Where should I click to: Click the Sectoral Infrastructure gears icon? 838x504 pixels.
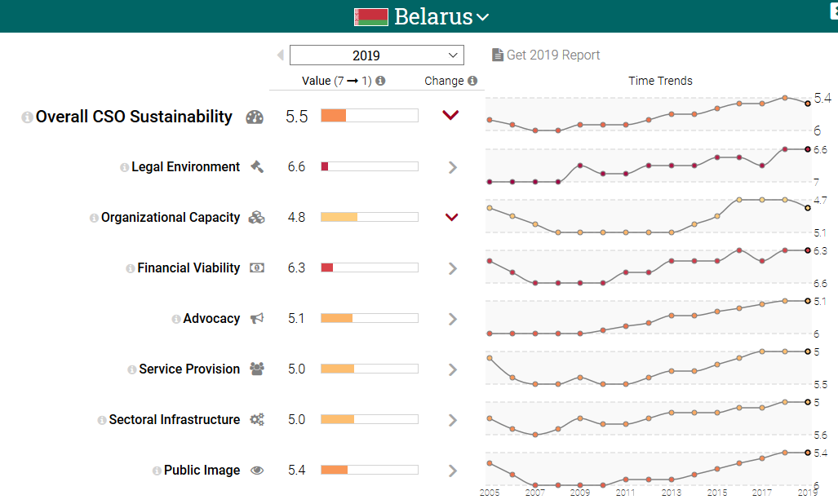tap(256, 419)
